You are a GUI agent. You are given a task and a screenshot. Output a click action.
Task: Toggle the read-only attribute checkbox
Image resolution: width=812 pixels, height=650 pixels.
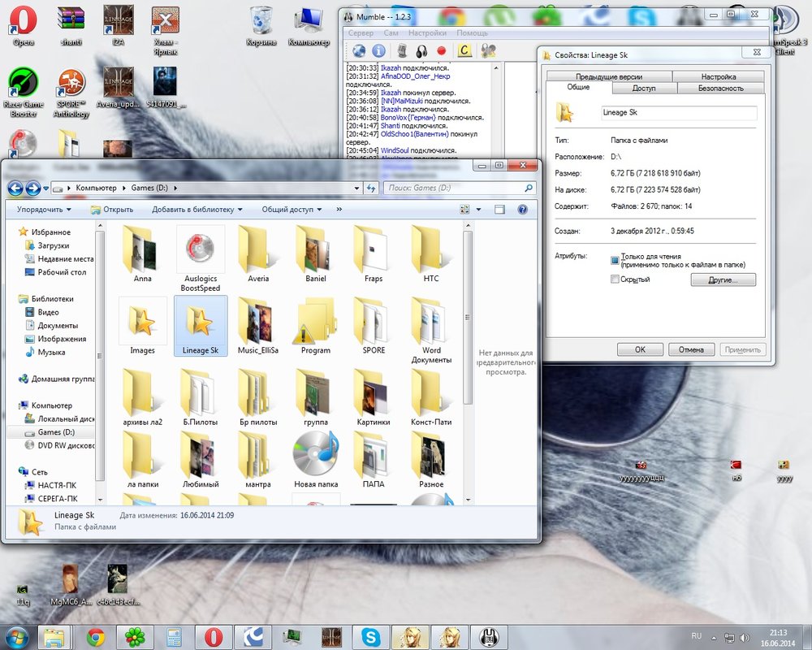click(x=615, y=260)
